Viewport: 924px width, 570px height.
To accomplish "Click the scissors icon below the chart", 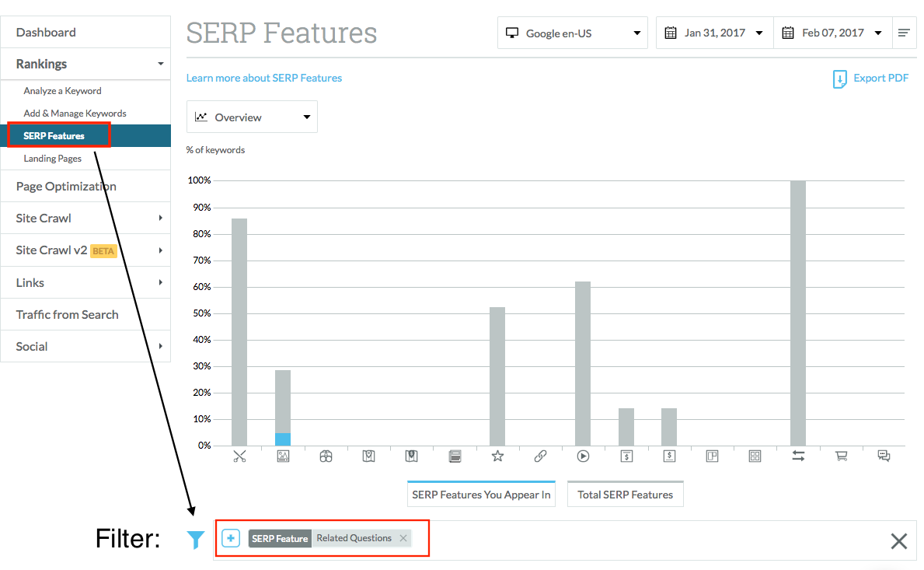I will 239,456.
